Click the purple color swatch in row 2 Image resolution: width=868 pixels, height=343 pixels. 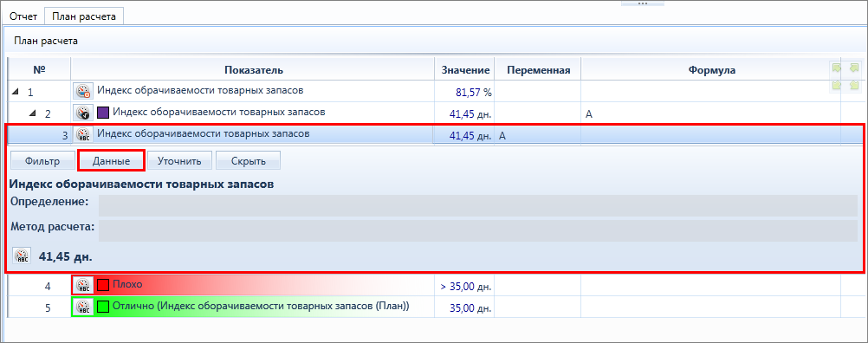pyautogui.click(x=103, y=113)
